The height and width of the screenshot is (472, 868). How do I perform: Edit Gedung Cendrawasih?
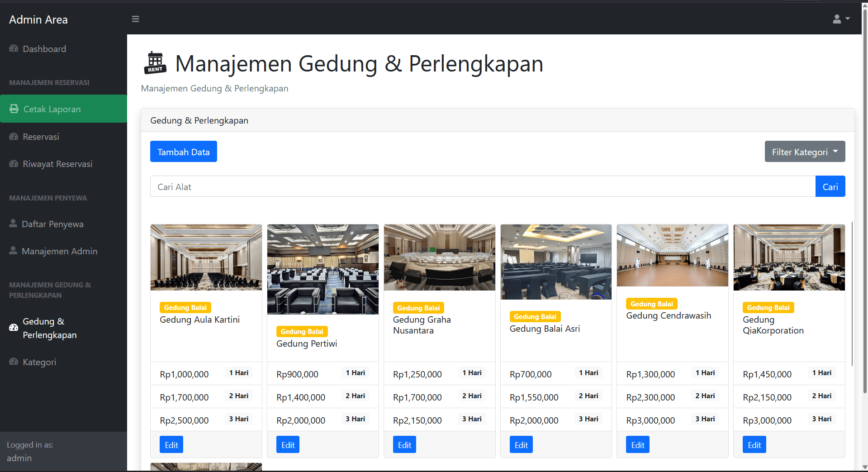[638, 445]
